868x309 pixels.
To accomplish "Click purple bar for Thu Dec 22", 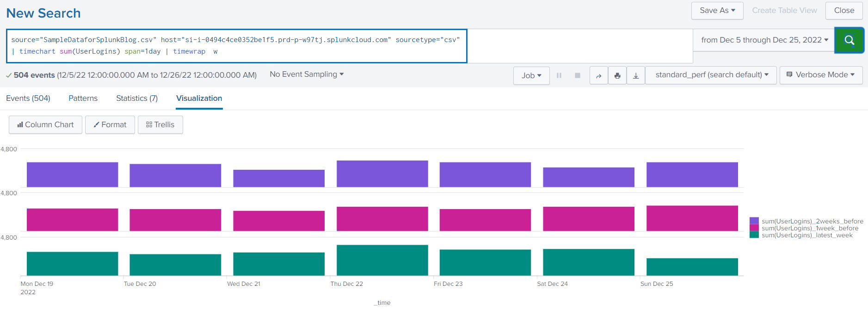I will pos(382,174).
